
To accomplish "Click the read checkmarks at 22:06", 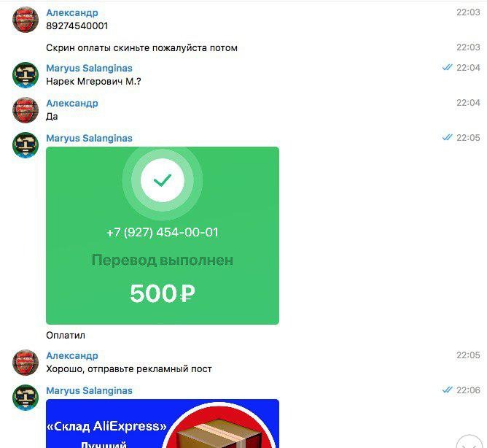I will coord(447,390).
